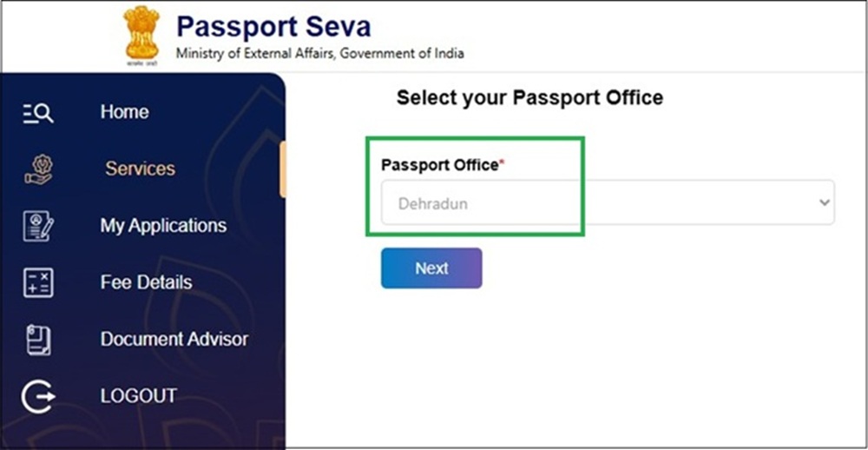Click the Document Advisor scroll icon

(38, 340)
